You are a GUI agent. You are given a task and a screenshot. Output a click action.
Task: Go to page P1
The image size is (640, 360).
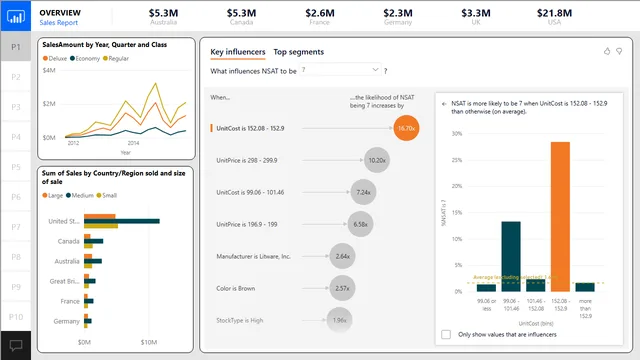(16, 47)
